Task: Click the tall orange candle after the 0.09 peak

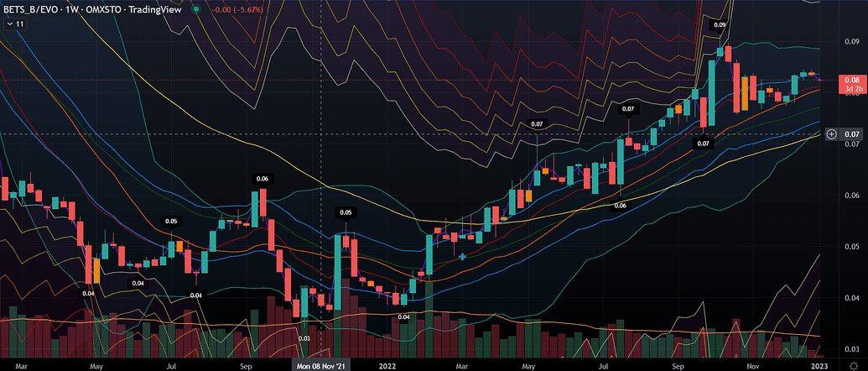Action: click(x=743, y=94)
